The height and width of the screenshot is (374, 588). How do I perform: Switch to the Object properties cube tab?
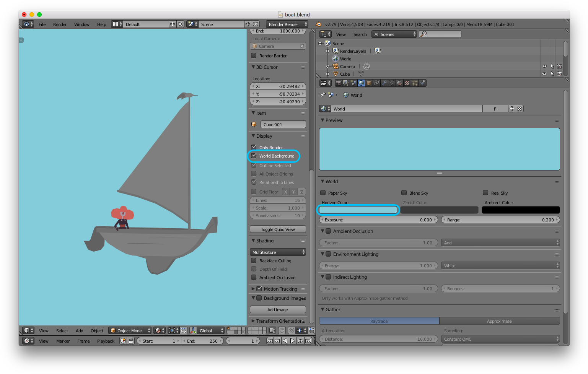click(369, 83)
